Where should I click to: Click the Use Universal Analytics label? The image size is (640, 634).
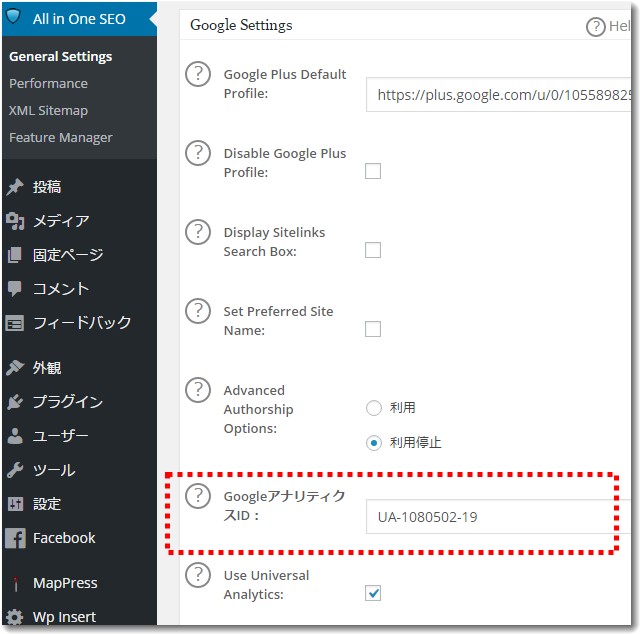[x=266, y=585]
